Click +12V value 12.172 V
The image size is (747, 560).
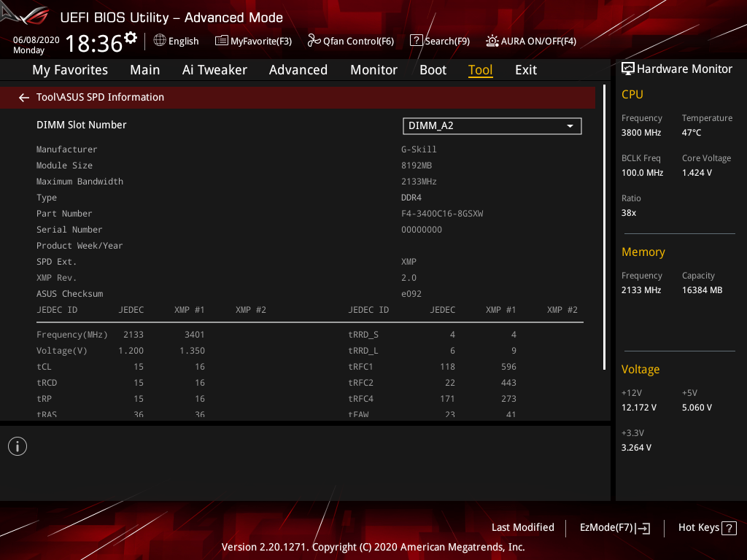pos(639,408)
